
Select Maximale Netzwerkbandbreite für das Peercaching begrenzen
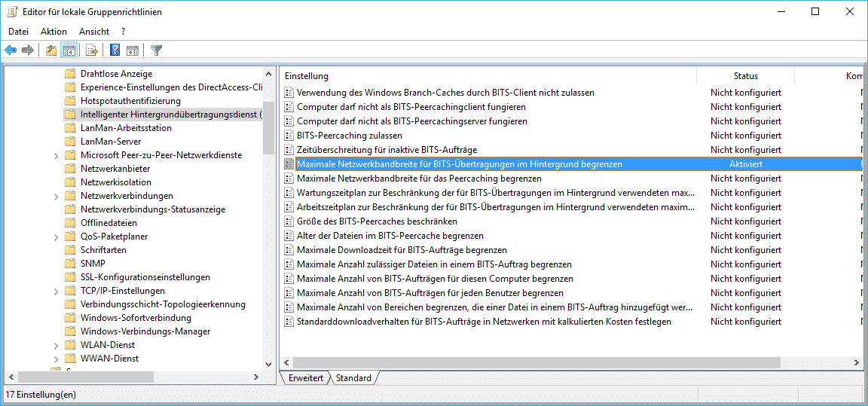[x=419, y=179]
